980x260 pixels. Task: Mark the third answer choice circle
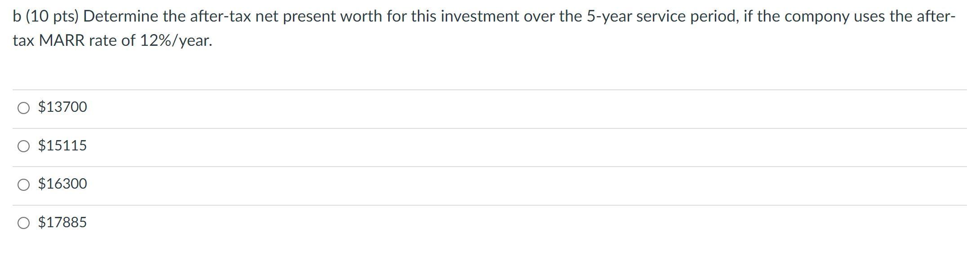(24, 185)
